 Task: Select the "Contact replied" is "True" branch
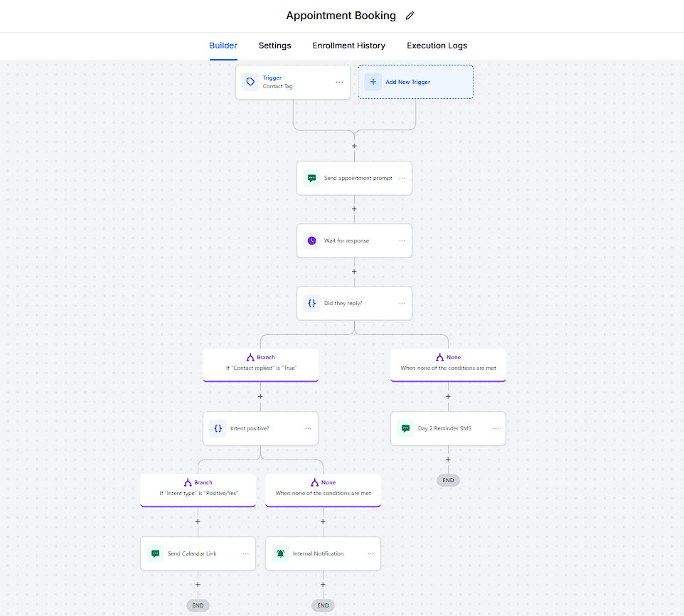pyautogui.click(x=260, y=364)
